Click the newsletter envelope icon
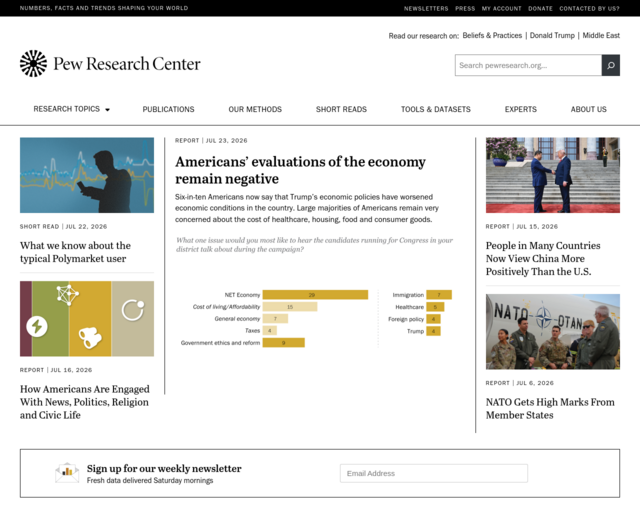This screenshot has width=640, height=512. pos(67,473)
